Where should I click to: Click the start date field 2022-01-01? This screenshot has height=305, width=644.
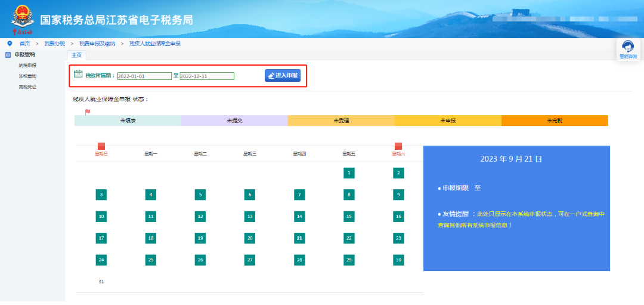tap(144, 76)
